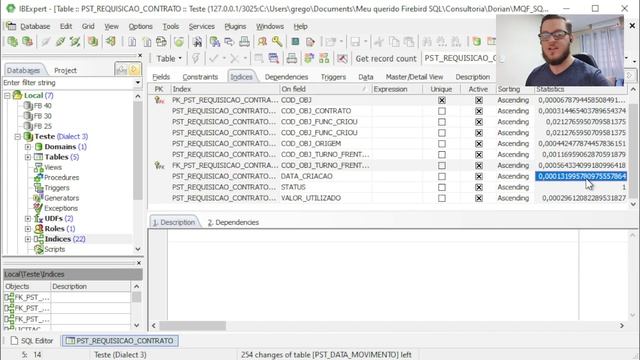Click the icon left of Get record count
The width and height of the screenshot is (640, 360).
click(x=342, y=58)
